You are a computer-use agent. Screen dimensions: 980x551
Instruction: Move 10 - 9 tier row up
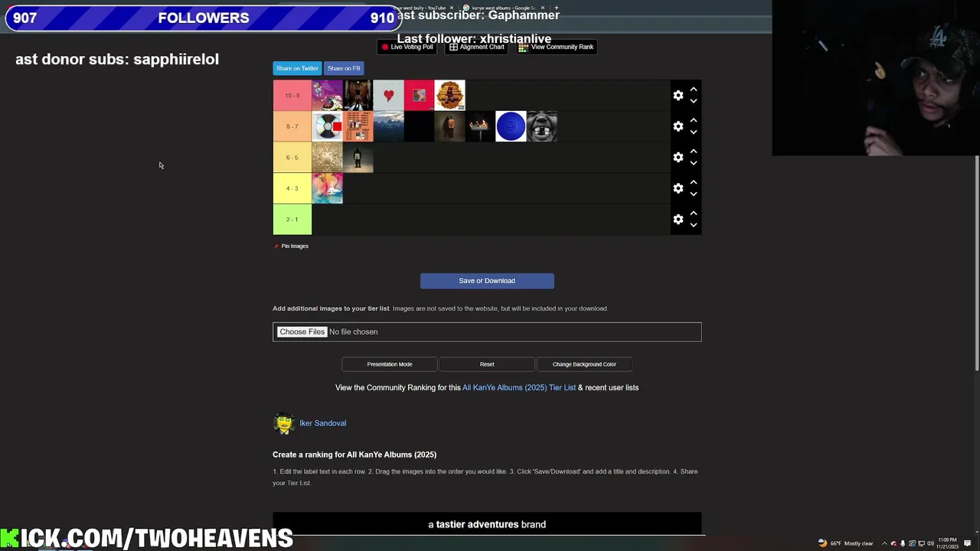coord(694,90)
